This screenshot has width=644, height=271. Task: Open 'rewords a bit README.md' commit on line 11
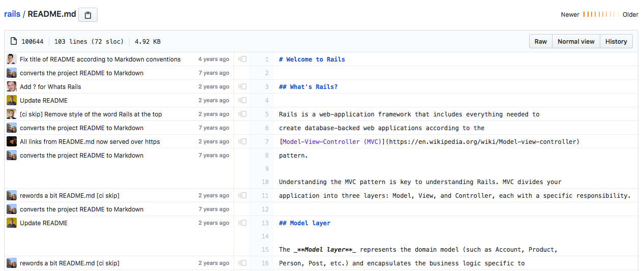click(70, 195)
